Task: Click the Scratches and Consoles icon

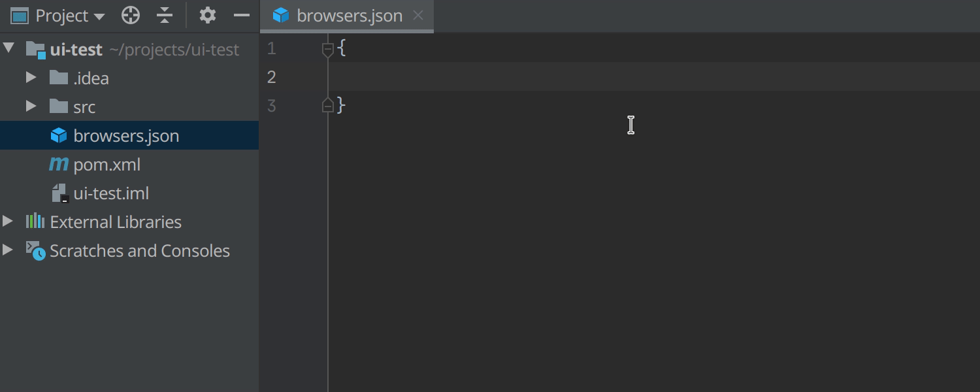Action: coord(35,250)
